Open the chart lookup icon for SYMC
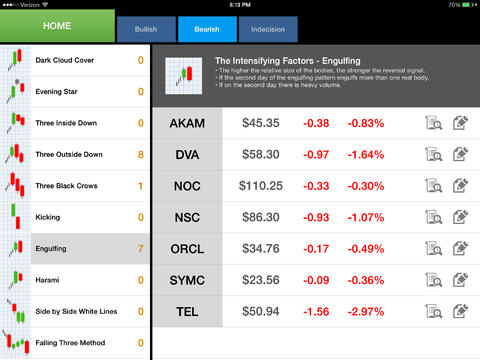Screen dimensions: 480x360 click(x=434, y=280)
